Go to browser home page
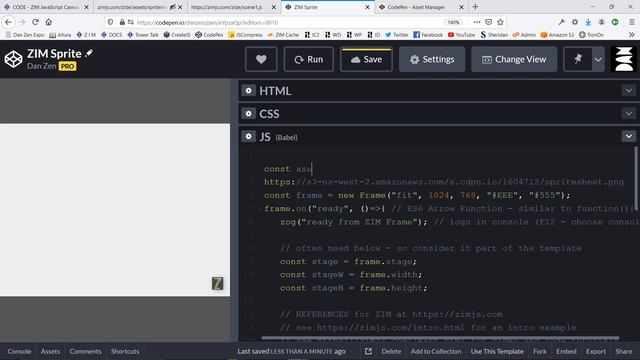The image size is (640, 360). tap(49, 22)
